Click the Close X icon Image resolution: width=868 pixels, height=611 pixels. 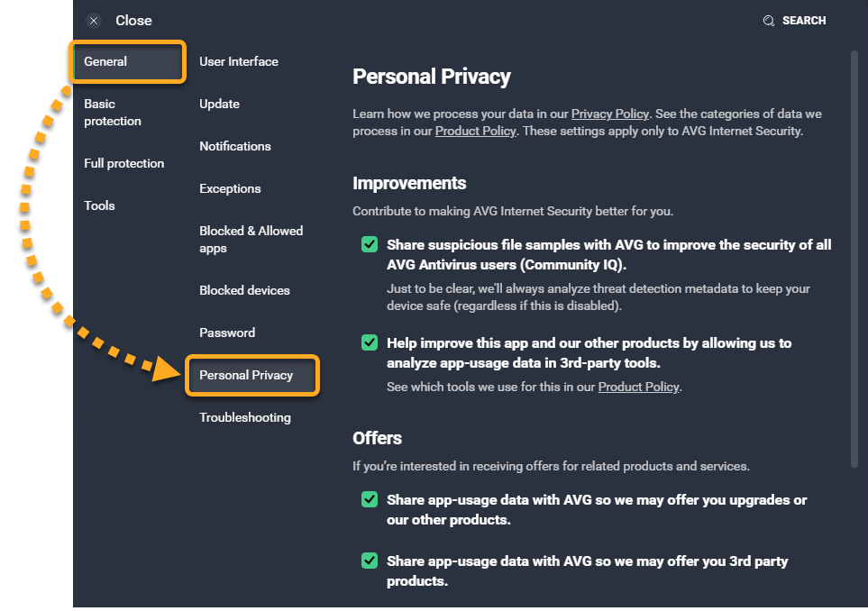(x=94, y=21)
